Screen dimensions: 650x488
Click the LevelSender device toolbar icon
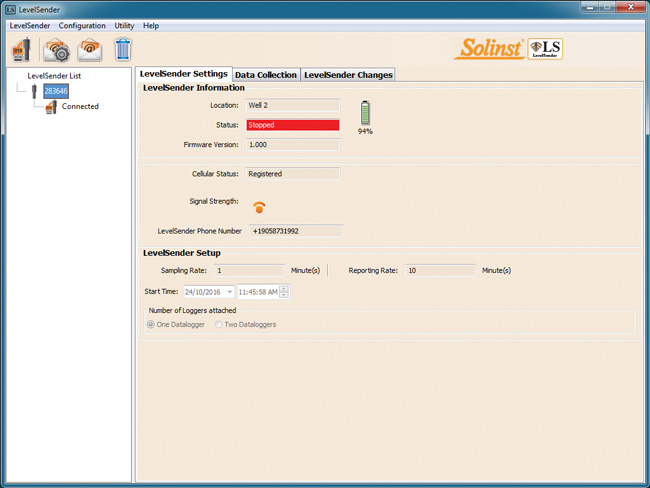(x=21, y=49)
